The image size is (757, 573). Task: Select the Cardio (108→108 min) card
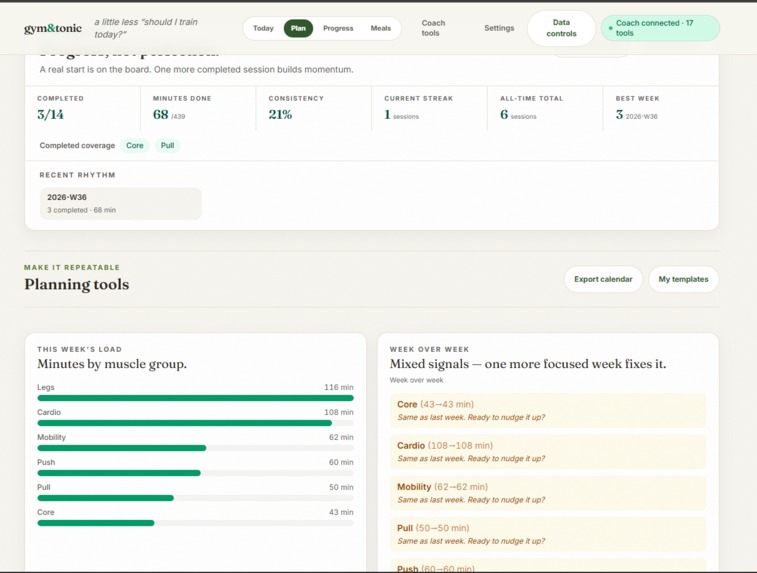[x=547, y=452]
